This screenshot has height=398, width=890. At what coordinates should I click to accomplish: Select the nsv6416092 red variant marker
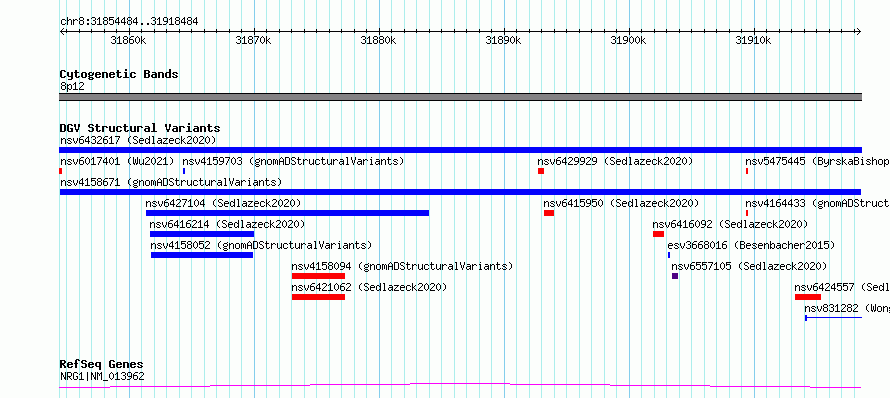658,234
